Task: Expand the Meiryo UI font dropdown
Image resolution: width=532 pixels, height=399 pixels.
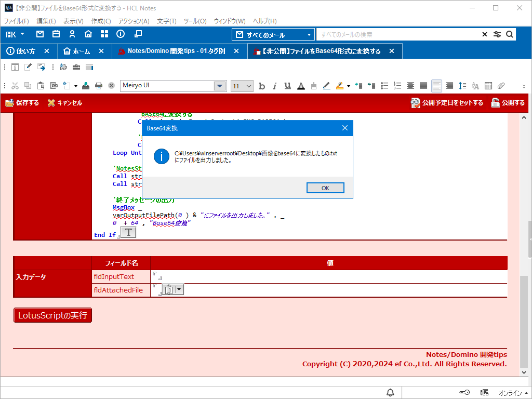Action: click(220, 86)
